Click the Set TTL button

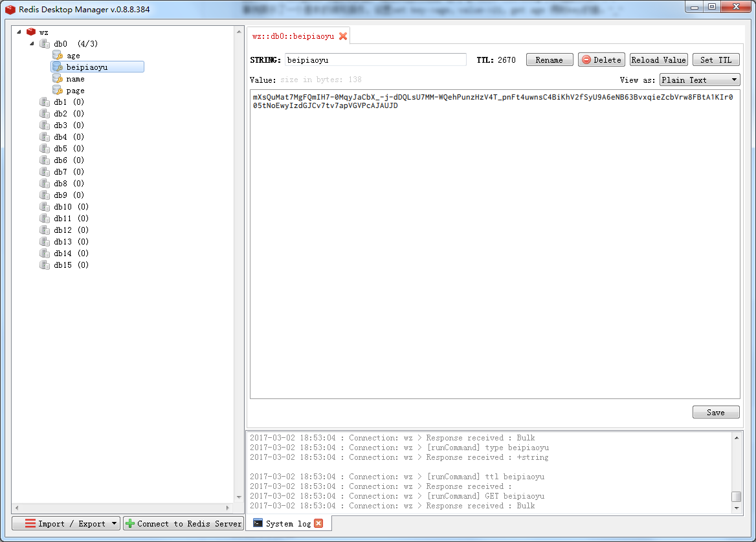pyautogui.click(x=716, y=60)
